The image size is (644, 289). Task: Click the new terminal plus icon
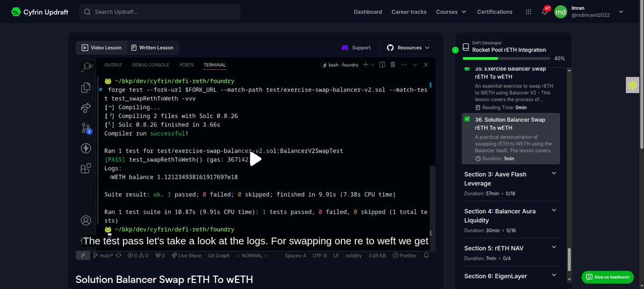click(365, 64)
